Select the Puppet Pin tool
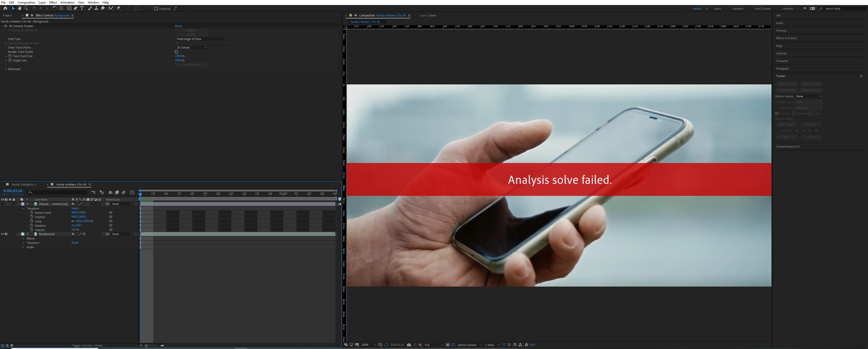Image resolution: width=868 pixels, height=349 pixels. pyautogui.click(x=119, y=8)
